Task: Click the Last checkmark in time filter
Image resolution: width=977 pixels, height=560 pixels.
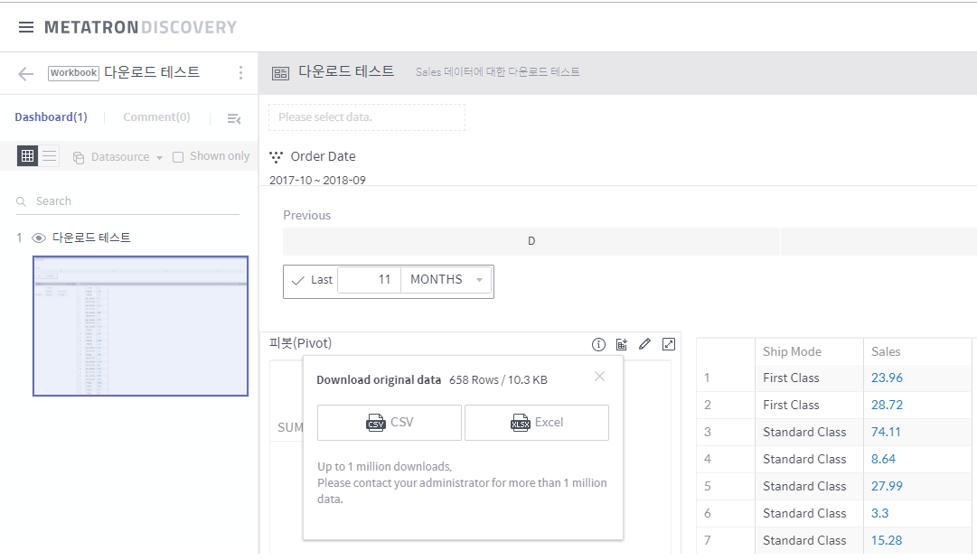Action: pos(297,279)
